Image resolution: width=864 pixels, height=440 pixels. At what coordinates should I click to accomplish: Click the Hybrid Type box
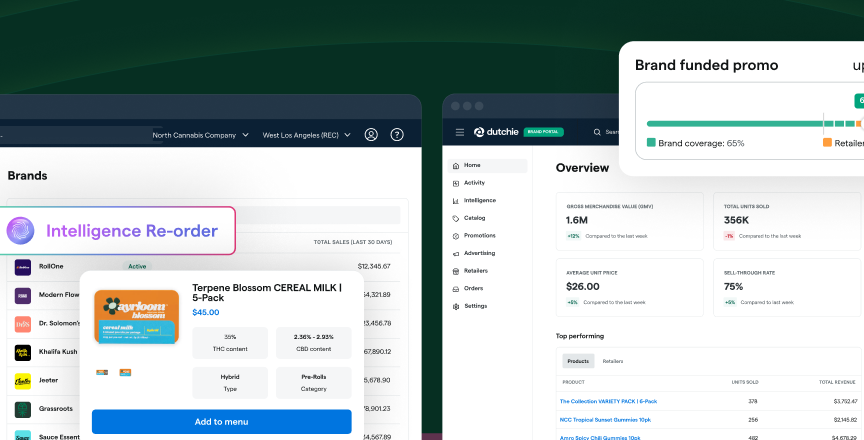pos(230,383)
